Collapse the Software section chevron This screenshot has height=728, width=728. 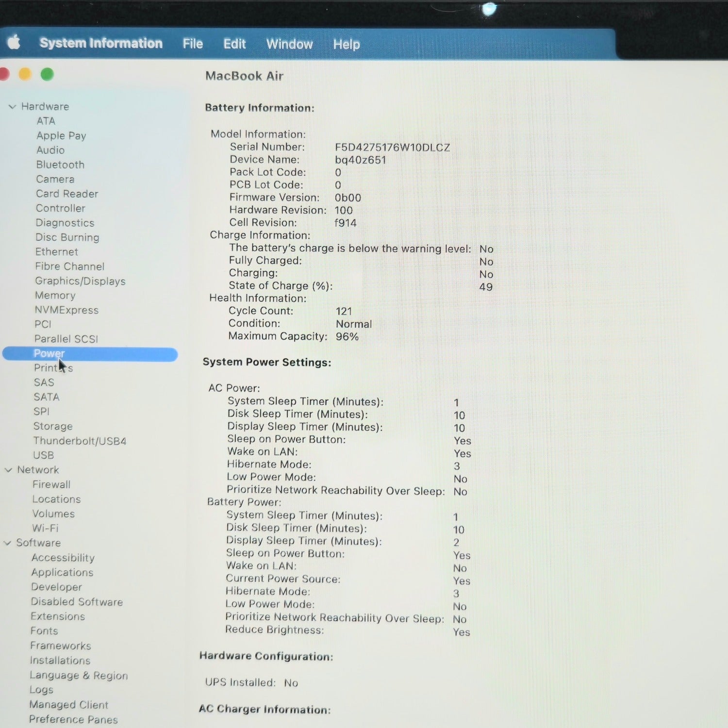click(8, 543)
